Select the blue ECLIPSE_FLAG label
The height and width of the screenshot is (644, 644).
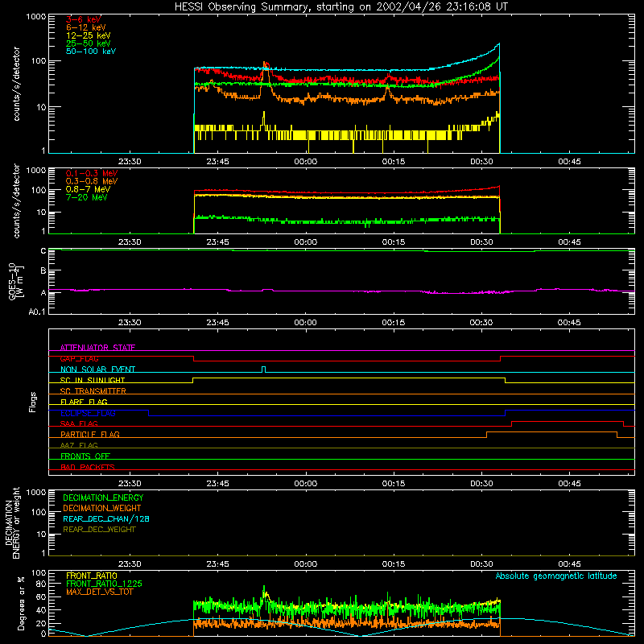coord(88,413)
